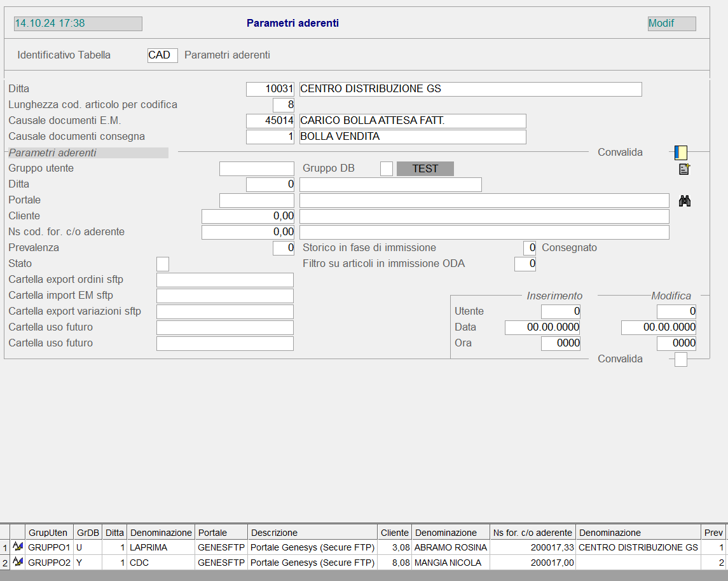Click the row icon for GRUPPO2

tap(18, 562)
